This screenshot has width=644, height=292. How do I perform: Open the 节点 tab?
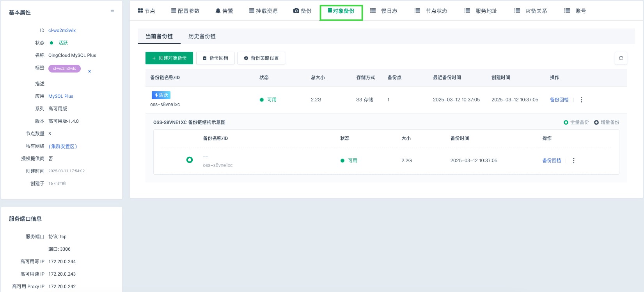[x=146, y=11]
